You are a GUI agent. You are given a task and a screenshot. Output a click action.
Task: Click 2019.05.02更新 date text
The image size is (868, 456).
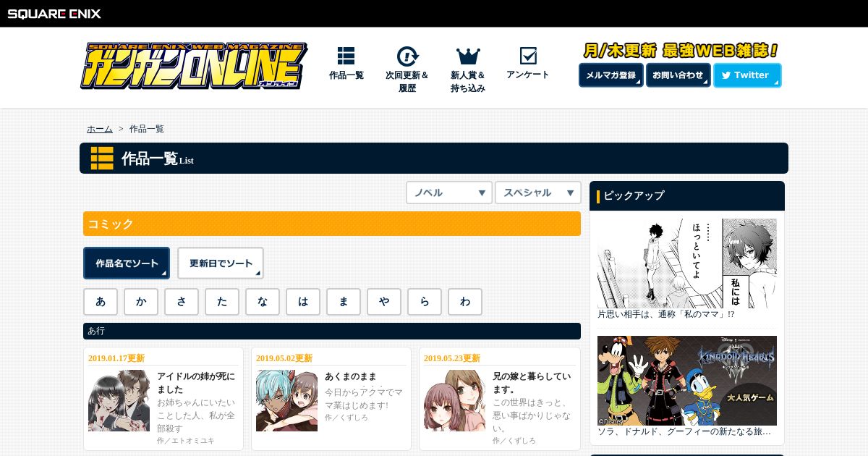tap(284, 358)
